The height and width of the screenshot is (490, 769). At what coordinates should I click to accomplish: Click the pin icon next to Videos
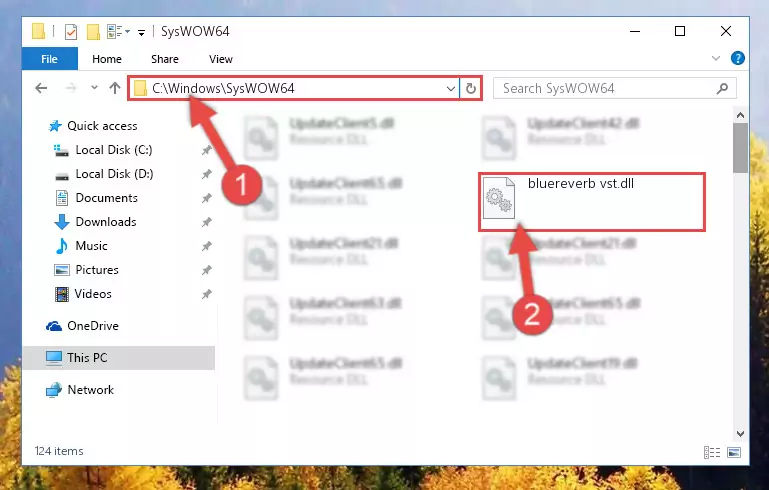(206, 294)
